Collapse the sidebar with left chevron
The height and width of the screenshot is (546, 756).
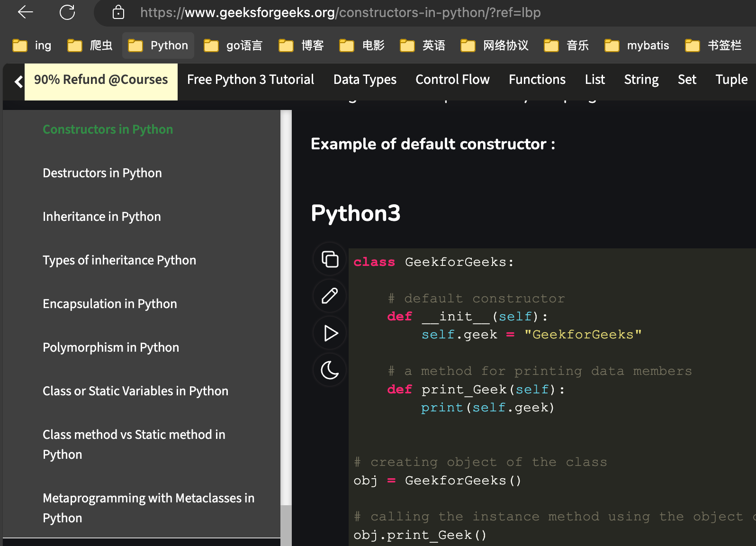click(18, 82)
